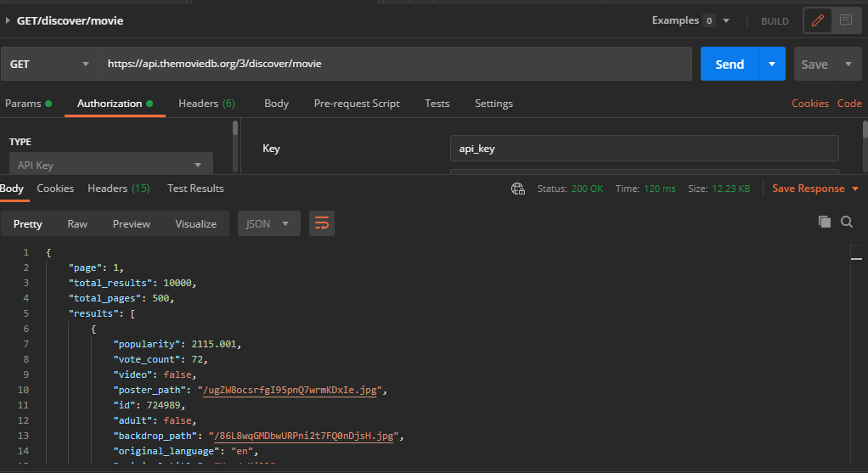This screenshot has width=868, height=473.
Task: Select the Raw view mode
Action: point(77,223)
